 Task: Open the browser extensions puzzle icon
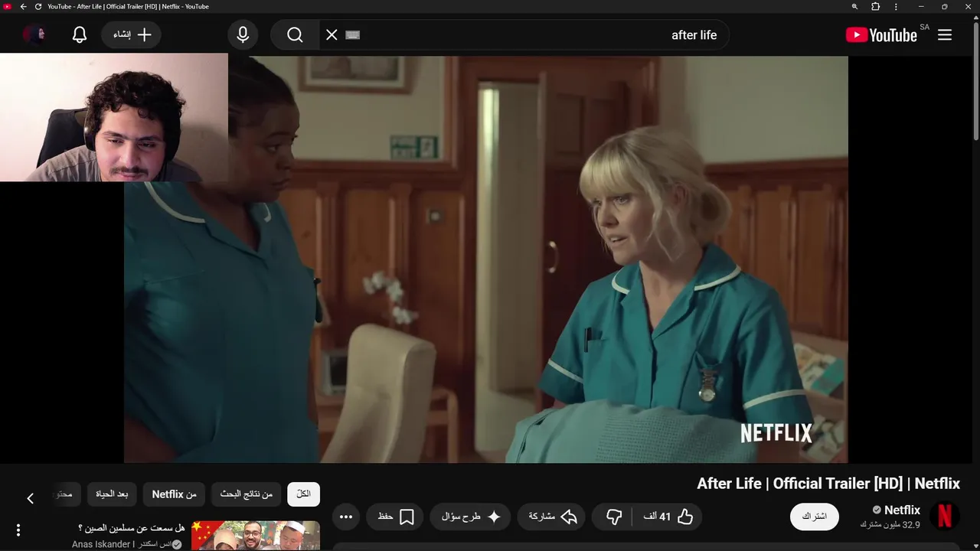coord(876,7)
